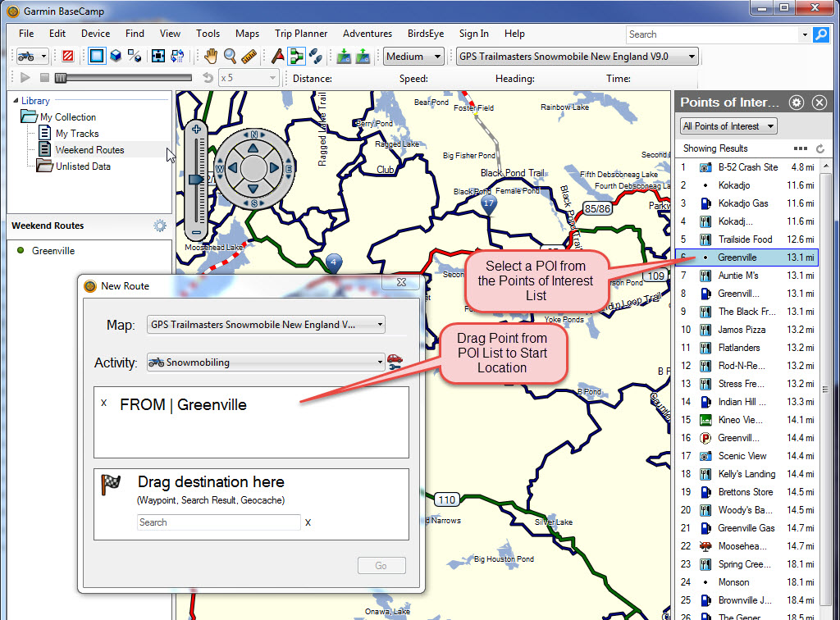Viewport: 840px width, 620px height.
Task: Open the File menu
Action: 26,33
